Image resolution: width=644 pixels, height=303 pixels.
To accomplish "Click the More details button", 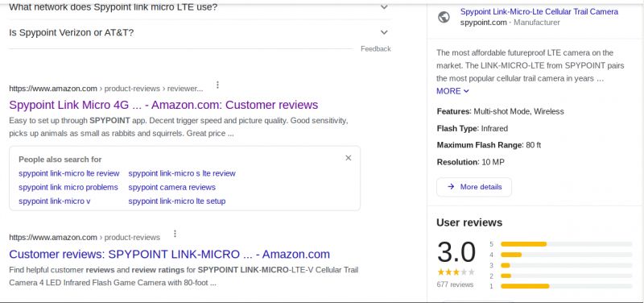I will pos(474,187).
